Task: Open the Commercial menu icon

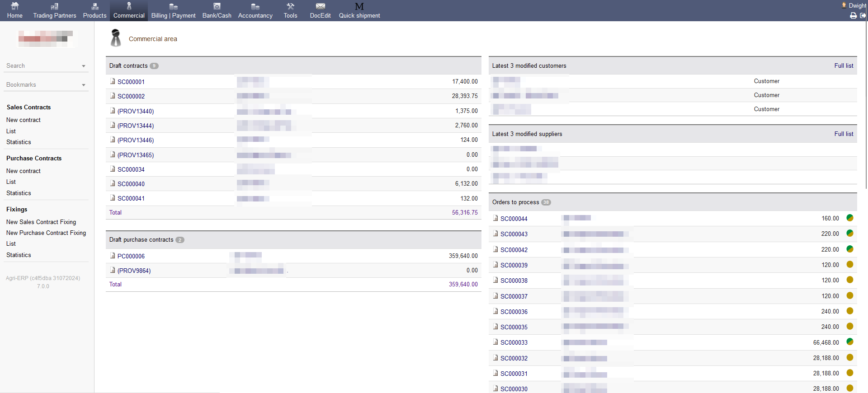Action: tap(129, 6)
